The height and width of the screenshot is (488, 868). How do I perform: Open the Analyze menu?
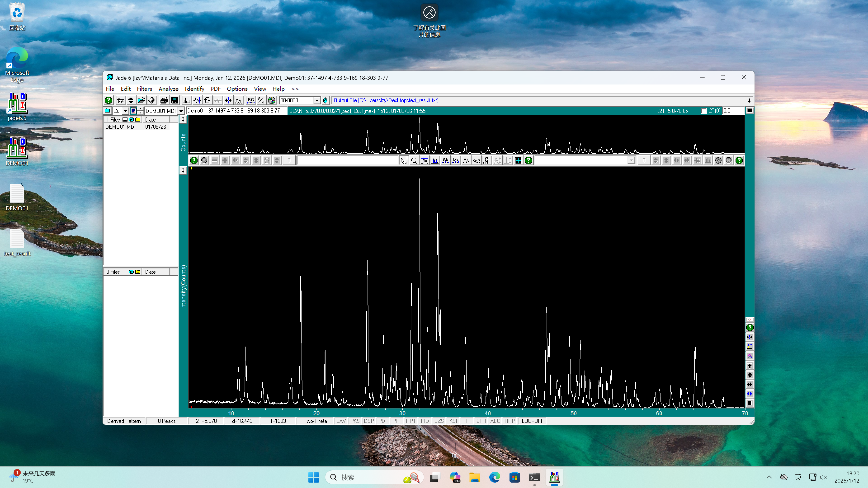tap(168, 89)
